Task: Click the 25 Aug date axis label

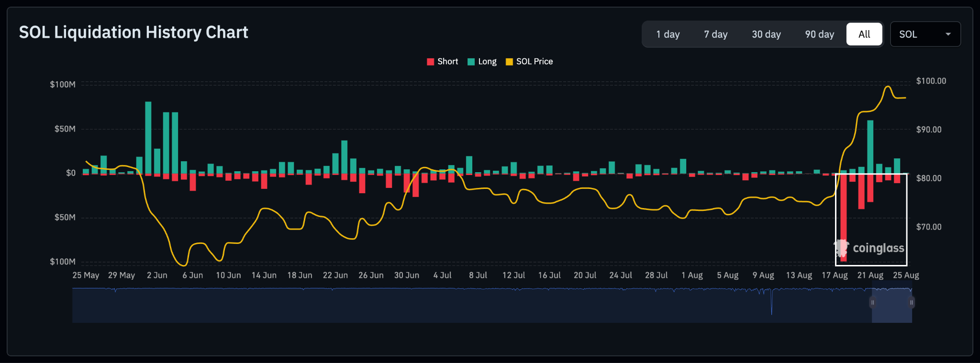Action: coord(906,275)
